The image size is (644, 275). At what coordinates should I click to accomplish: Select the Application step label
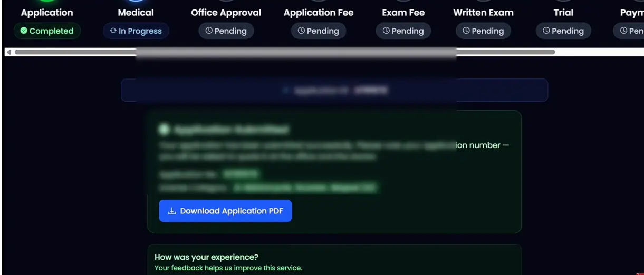47,13
